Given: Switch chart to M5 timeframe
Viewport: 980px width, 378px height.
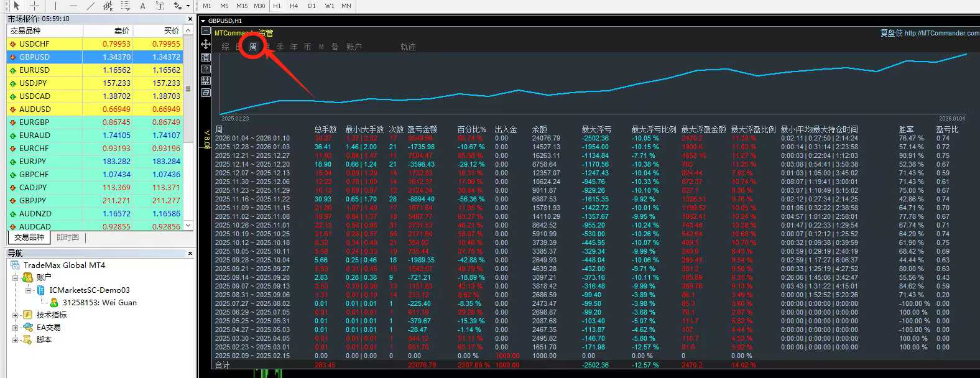Looking at the screenshot, I should pos(224,6).
